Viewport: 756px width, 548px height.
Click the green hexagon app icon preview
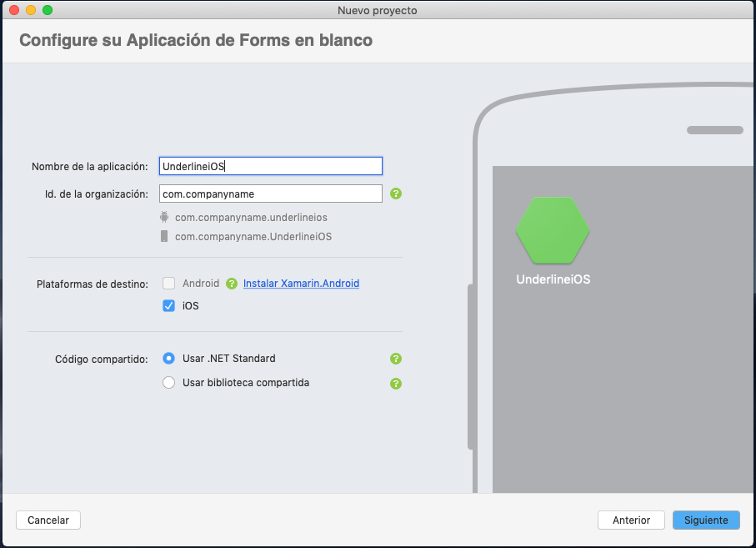(553, 232)
